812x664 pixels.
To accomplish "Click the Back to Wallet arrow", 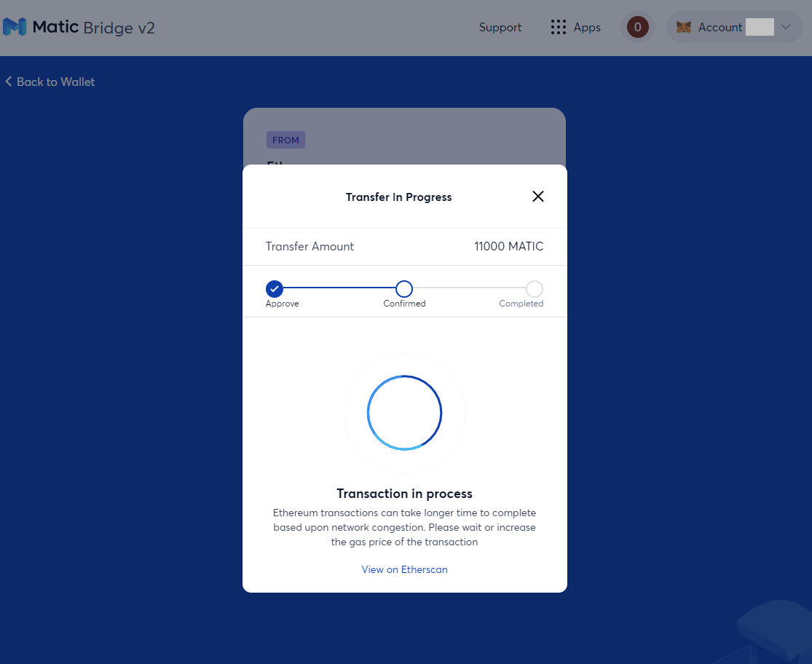I will (8, 82).
